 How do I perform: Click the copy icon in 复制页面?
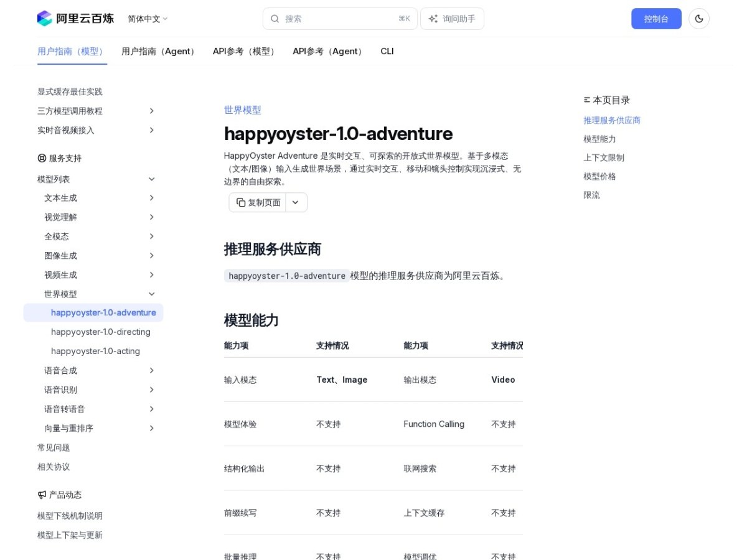coord(241,202)
